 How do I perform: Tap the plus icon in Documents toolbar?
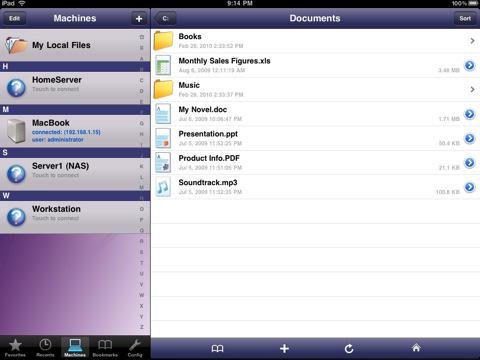284,349
